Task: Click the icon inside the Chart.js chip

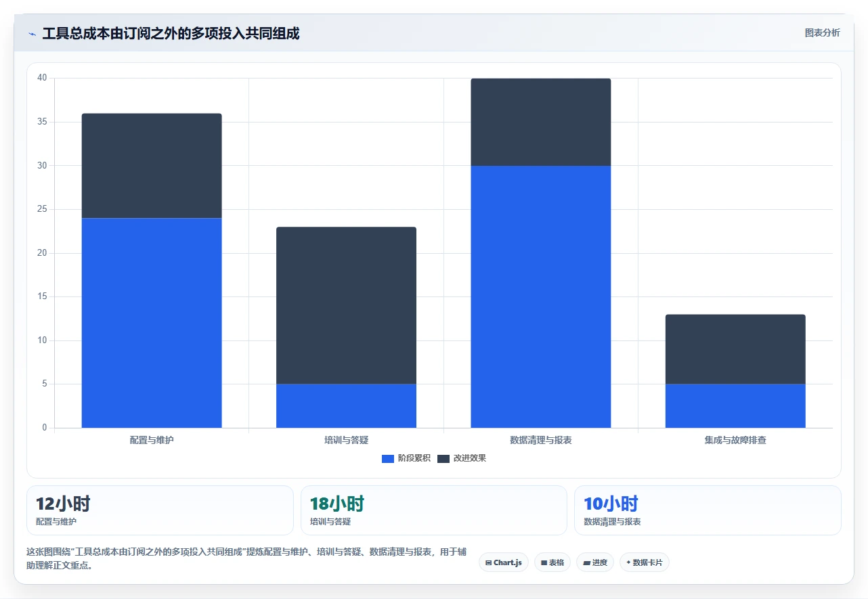Action: click(x=489, y=562)
